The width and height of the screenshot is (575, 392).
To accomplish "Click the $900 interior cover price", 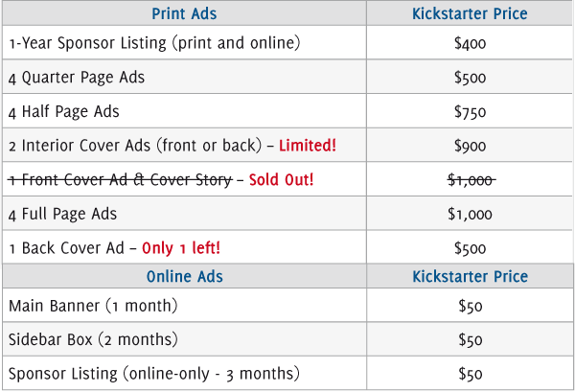I will point(470,146).
